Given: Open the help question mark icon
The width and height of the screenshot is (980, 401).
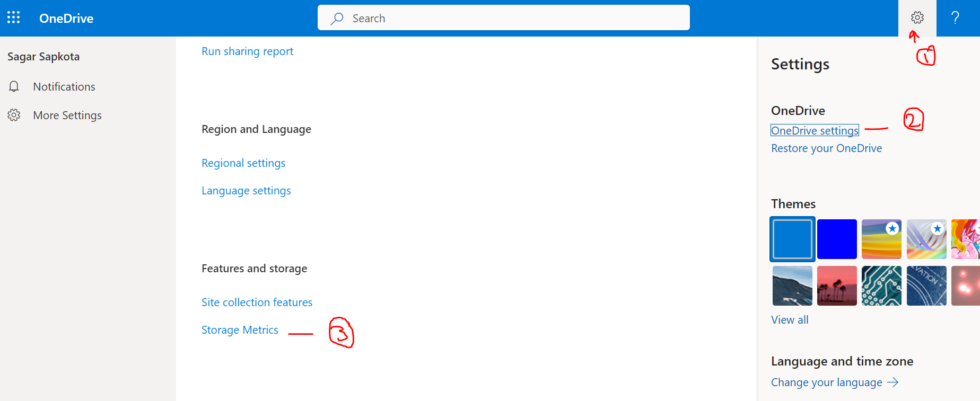Looking at the screenshot, I should [956, 18].
